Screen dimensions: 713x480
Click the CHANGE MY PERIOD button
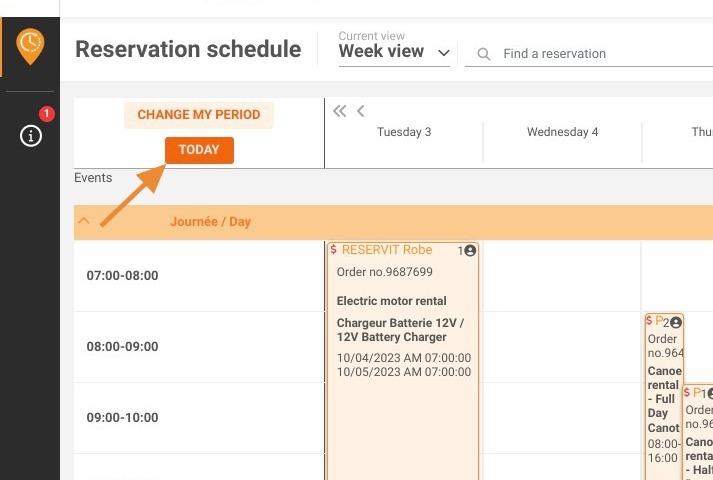tap(199, 115)
